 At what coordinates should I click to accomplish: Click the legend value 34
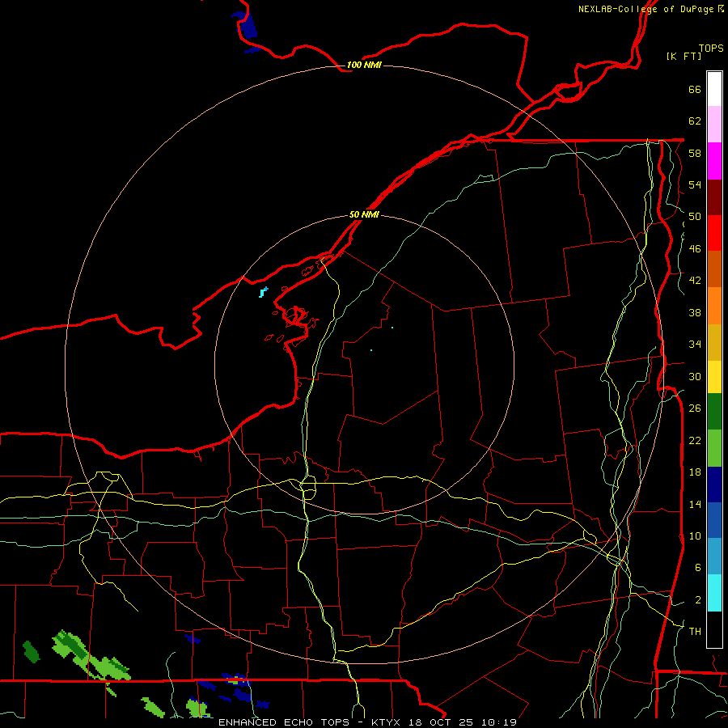[x=695, y=345]
